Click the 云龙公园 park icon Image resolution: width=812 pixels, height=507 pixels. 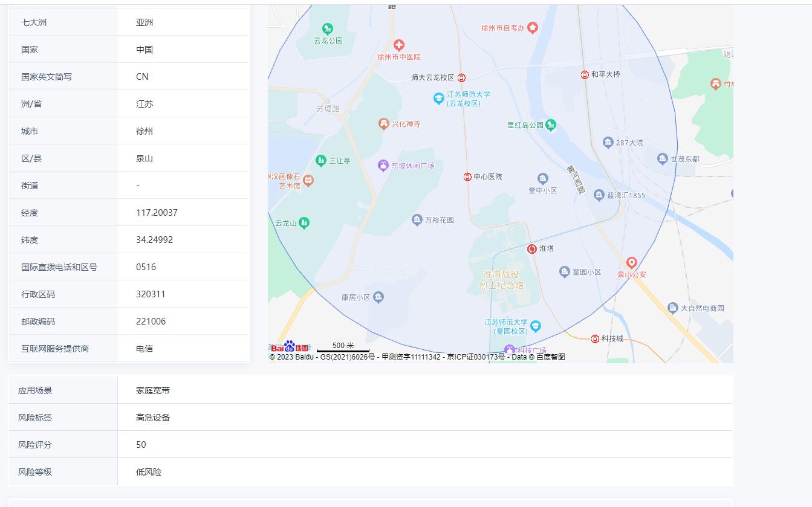[x=328, y=27]
